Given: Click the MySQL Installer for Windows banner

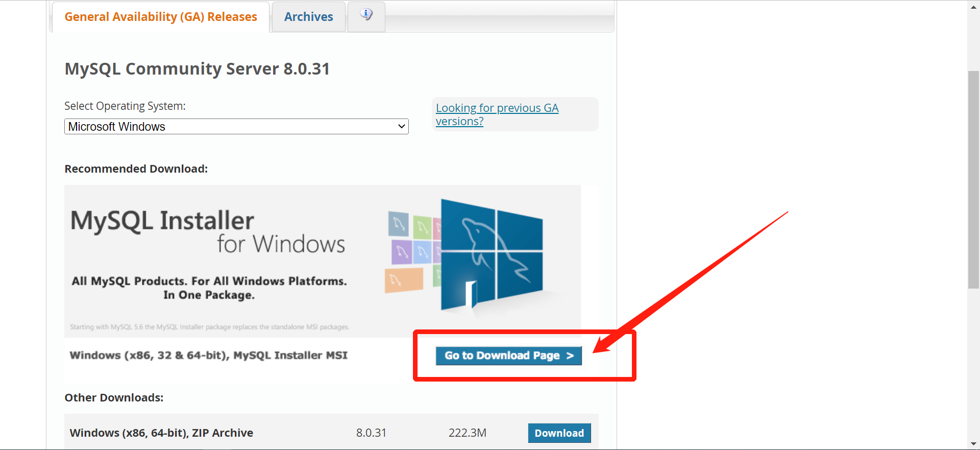Looking at the screenshot, I should [x=323, y=261].
